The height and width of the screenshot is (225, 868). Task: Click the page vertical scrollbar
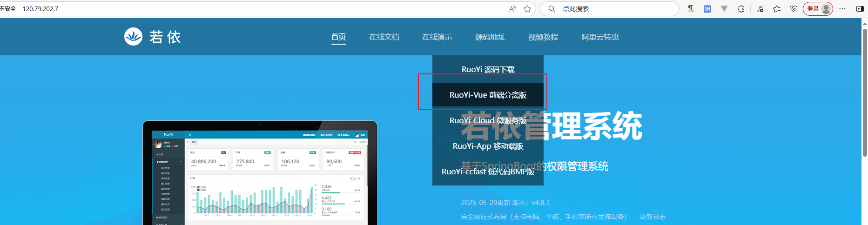[865, 93]
